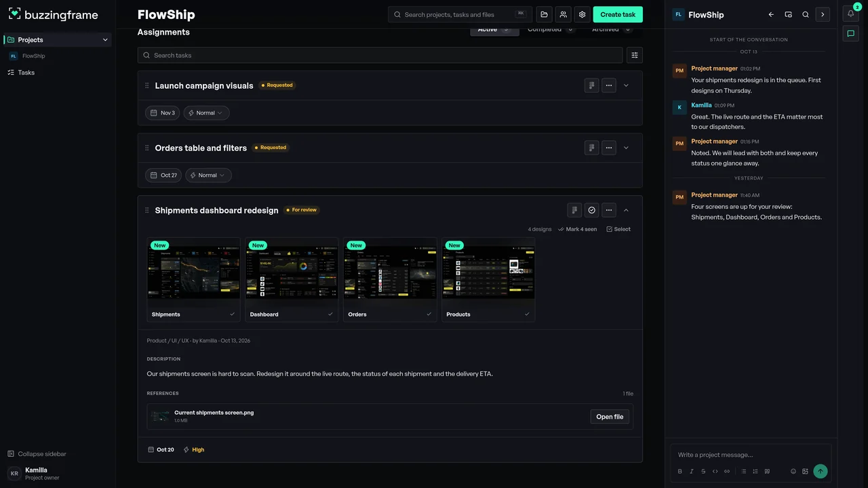Open the notifications bell

pos(850,14)
